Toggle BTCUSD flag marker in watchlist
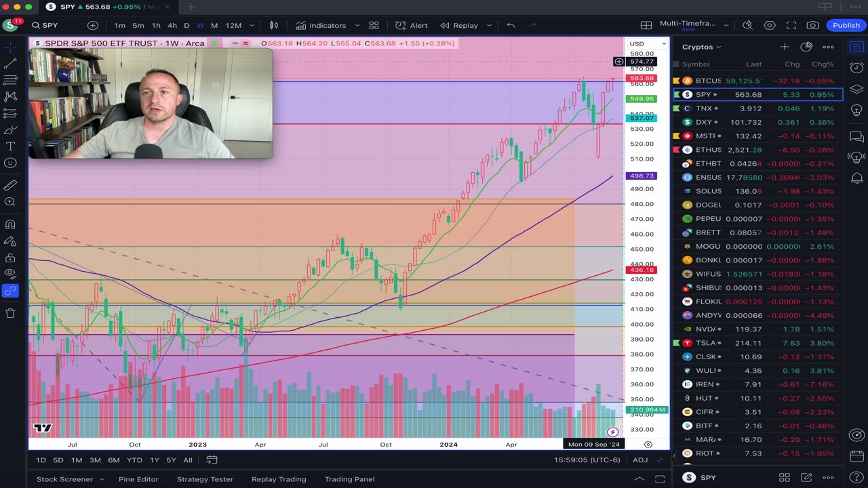Screen dimensions: 868x488 pos(676,81)
